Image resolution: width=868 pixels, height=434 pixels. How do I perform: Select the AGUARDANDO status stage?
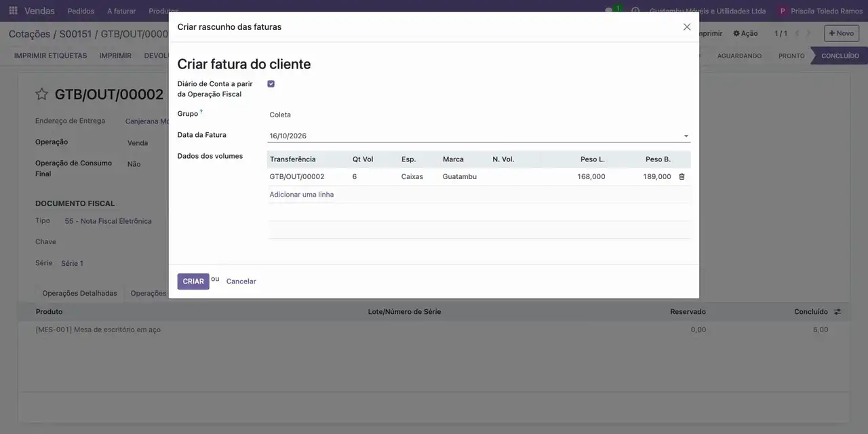pos(739,56)
